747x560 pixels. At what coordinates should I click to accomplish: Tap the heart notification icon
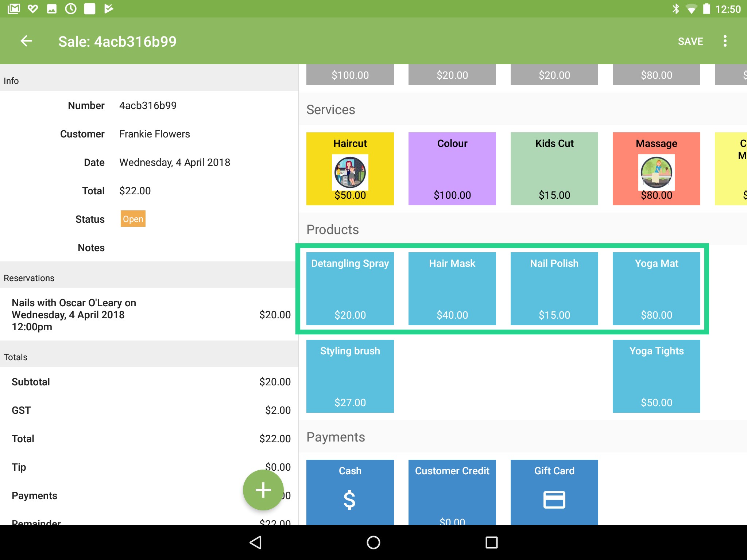tap(33, 8)
